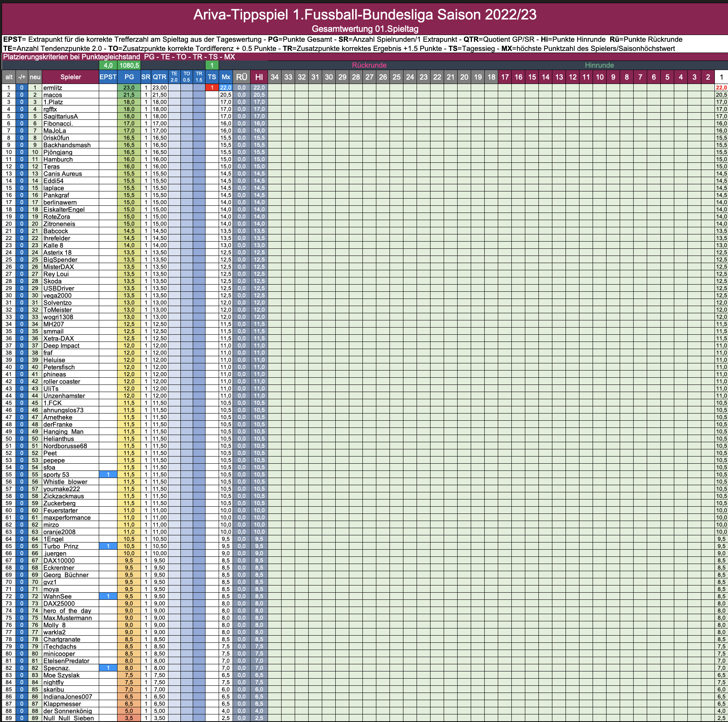Click Kalle 8's PG value 14,0
728x722 pixels.
tap(129, 245)
